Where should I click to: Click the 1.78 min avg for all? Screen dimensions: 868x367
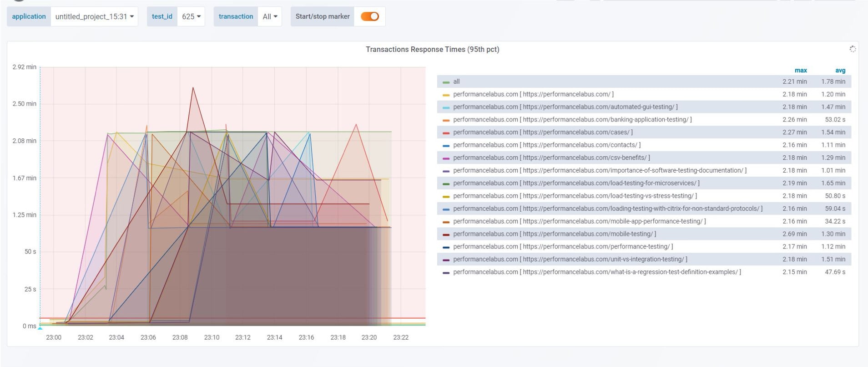(x=833, y=82)
